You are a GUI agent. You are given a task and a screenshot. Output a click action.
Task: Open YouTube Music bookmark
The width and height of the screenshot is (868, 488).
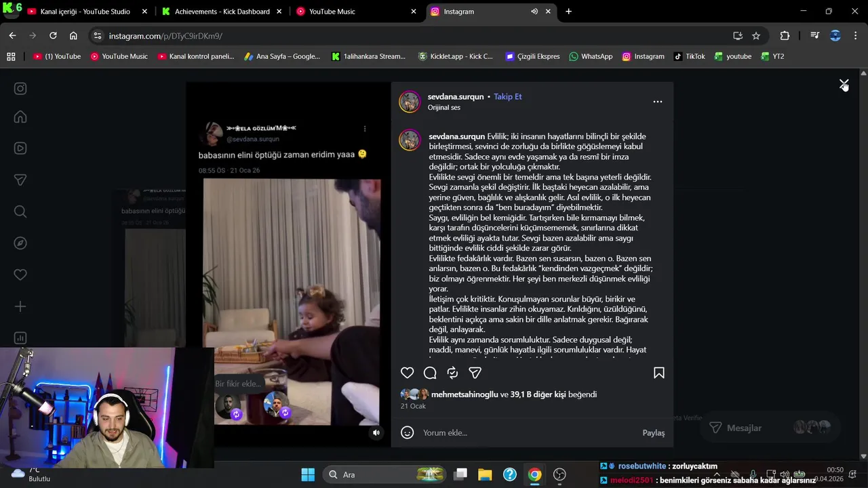(x=119, y=56)
